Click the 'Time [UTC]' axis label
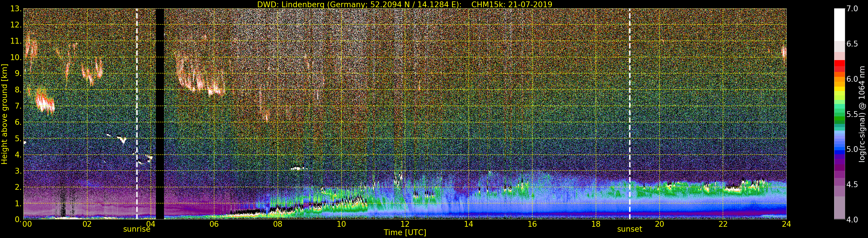The image size is (868, 238). [x=405, y=233]
